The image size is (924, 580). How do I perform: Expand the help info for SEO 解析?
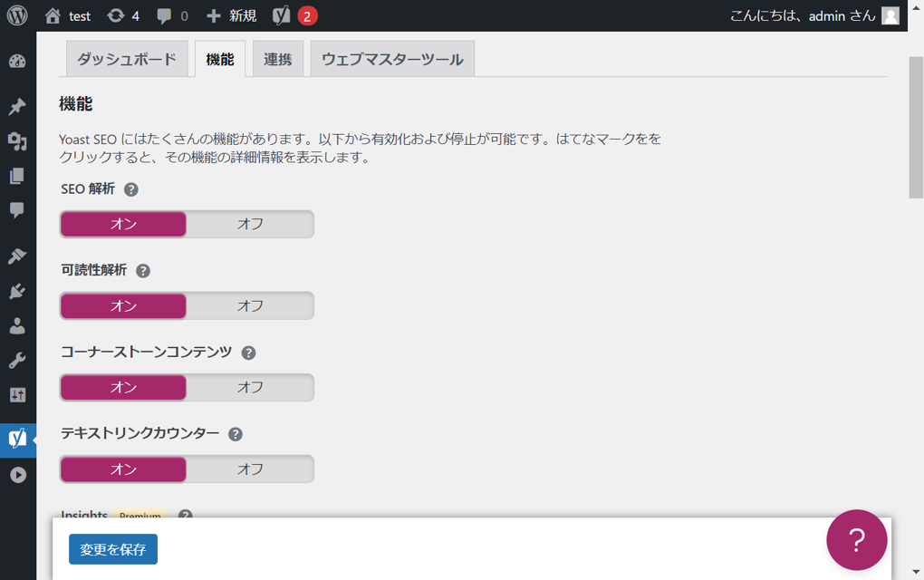pyautogui.click(x=131, y=189)
